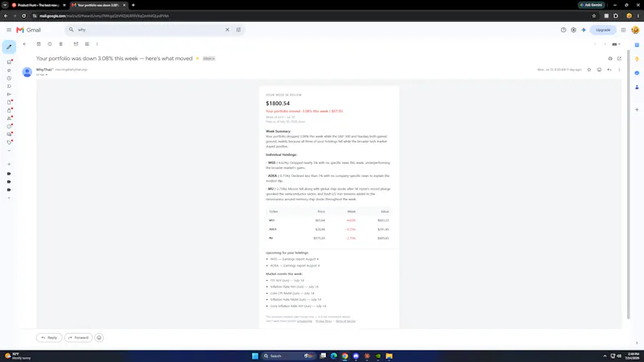This screenshot has width=644, height=362.
Task: Toggle importance marker beside subject
Action: coord(197,59)
